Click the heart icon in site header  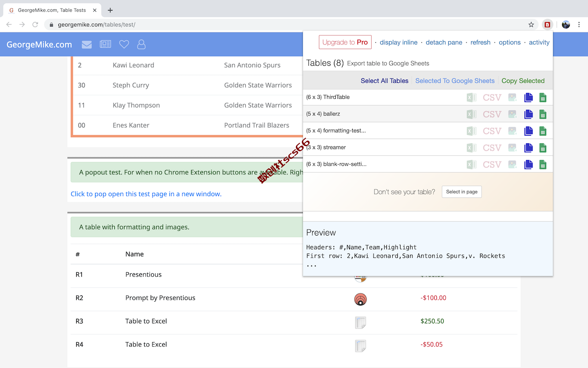click(124, 45)
